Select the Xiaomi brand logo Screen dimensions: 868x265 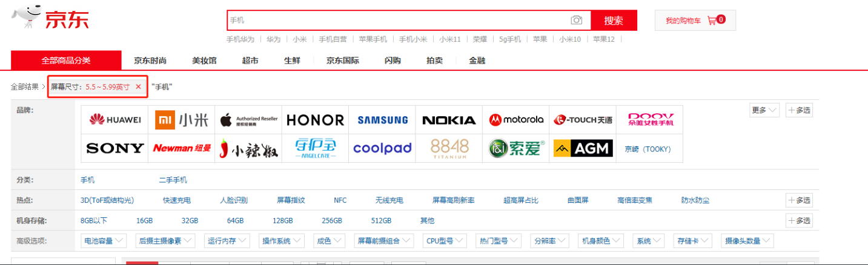tap(182, 120)
